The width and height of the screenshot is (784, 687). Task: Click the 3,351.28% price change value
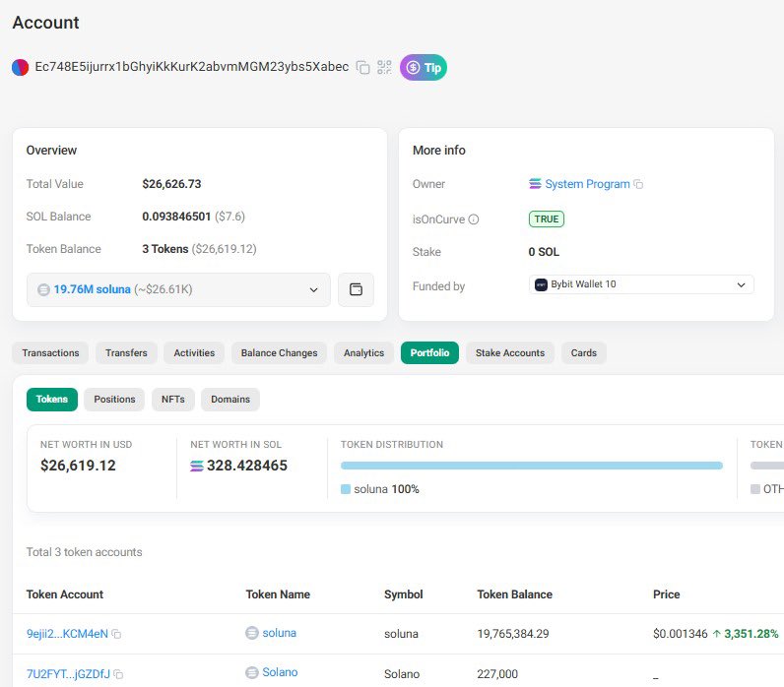pos(751,634)
